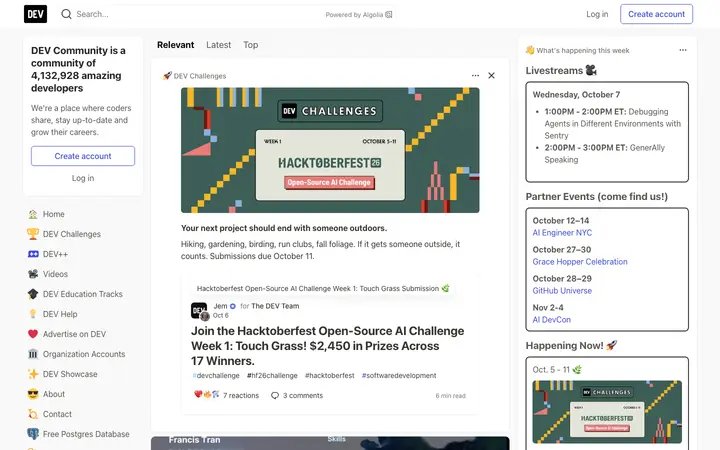Open the Join the Hacktoberfest Challenge post title
The height and width of the screenshot is (450, 720).
327,346
